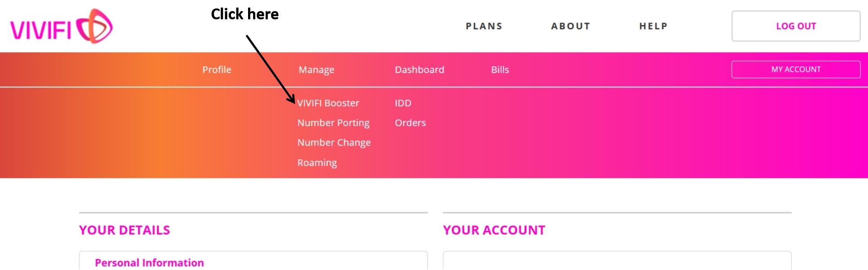Go to the HELP section
The height and width of the screenshot is (270, 868).
tap(653, 26)
